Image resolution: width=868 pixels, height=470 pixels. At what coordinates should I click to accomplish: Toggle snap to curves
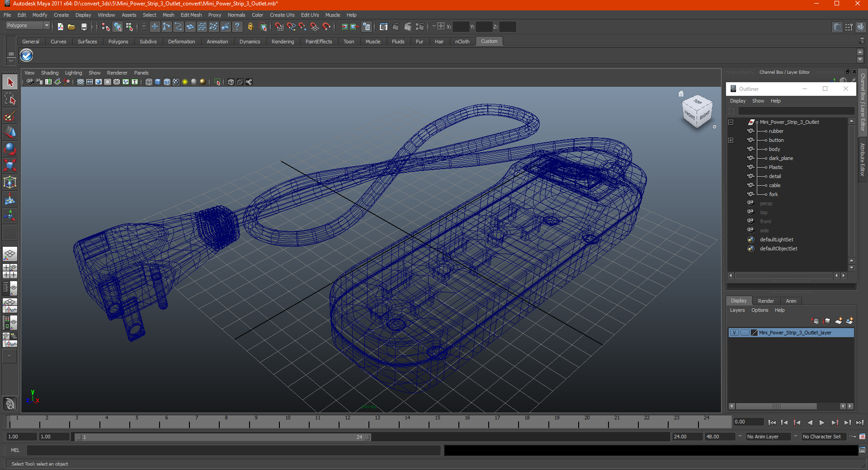(x=291, y=27)
